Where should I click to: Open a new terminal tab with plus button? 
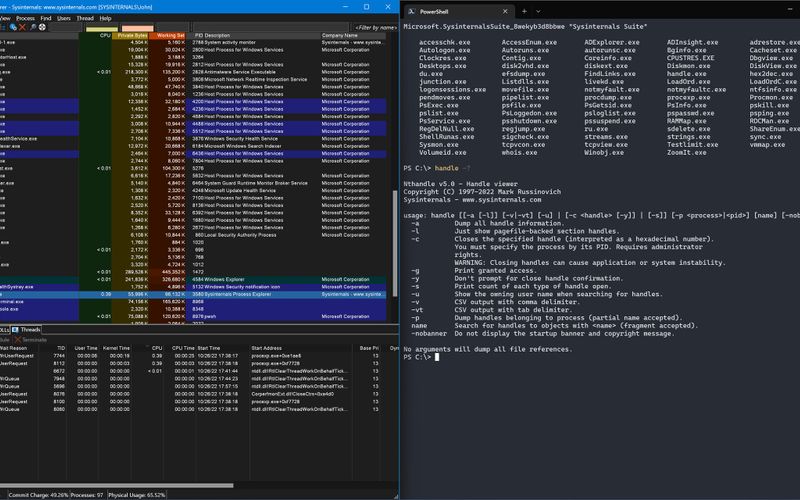pos(523,10)
